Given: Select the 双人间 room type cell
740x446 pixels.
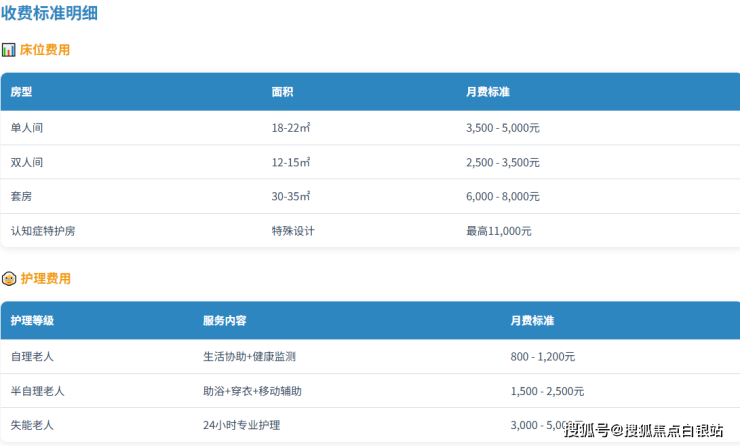Looking at the screenshot, I should (x=27, y=162).
